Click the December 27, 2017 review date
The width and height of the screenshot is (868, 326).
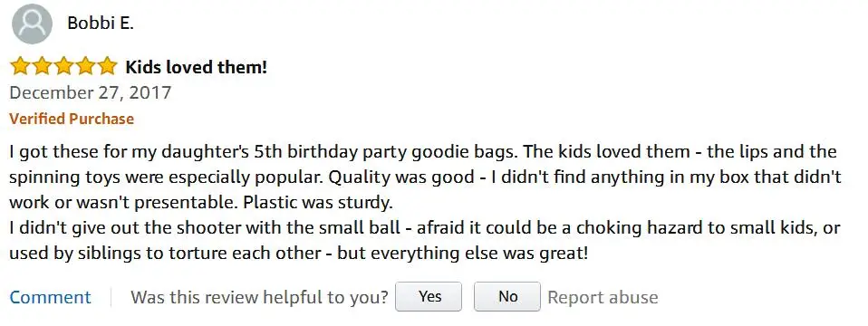pyautogui.click(x=91, y=92)
